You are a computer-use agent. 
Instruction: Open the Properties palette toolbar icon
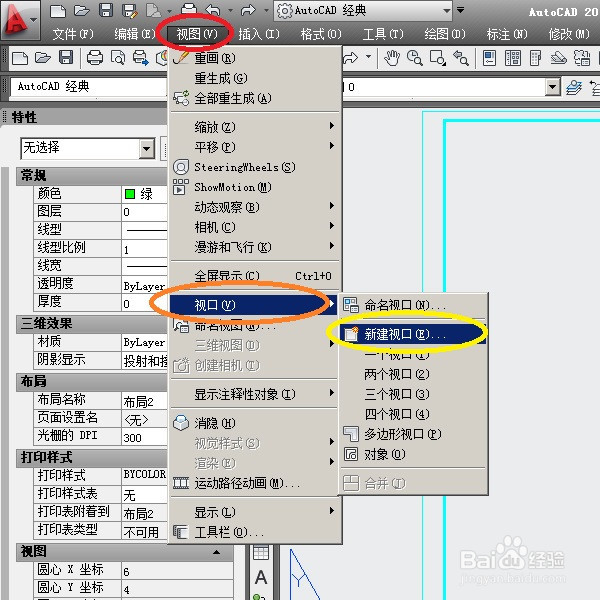(489, 58)
